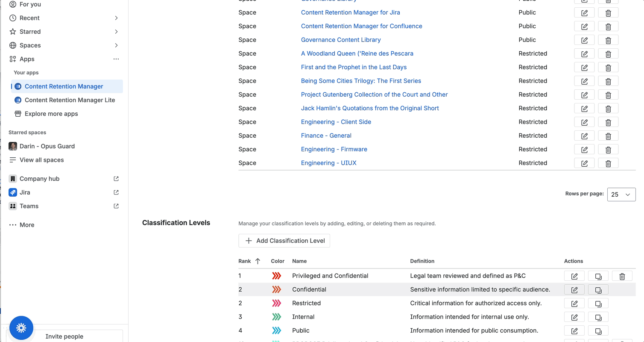Delete the Privileged and Confidential classification level
Screen dimensions: 644x342
(x=622, y=276)
